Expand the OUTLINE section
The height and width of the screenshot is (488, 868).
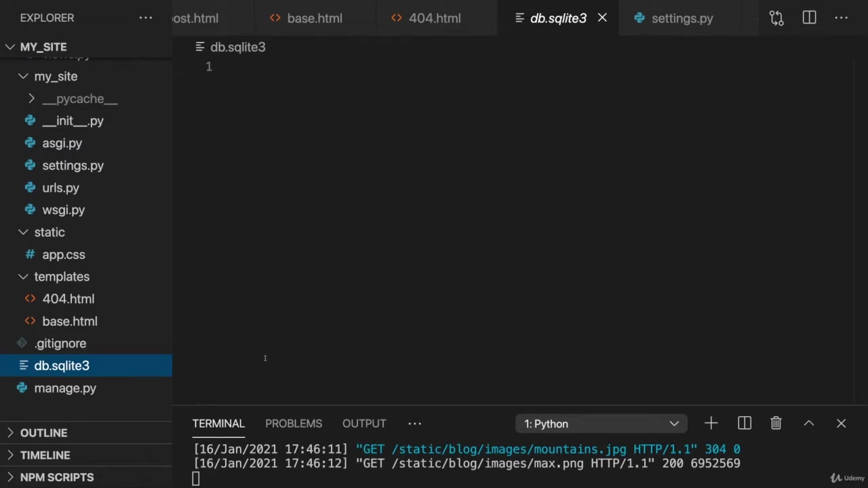point(43,433)
